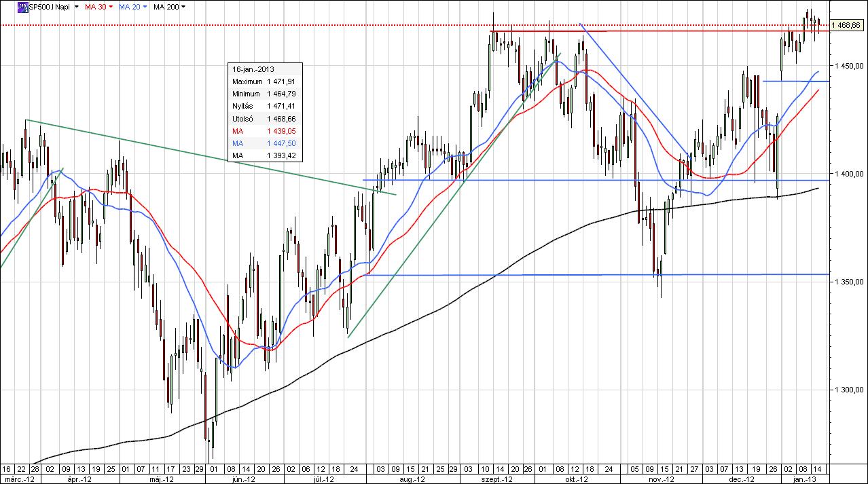Click the MA 30 indicator label
The width and height of the screenshot is (868, 484).
(94, 7)
